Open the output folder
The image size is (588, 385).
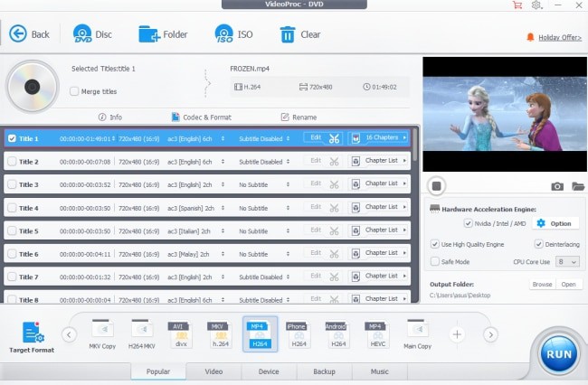[568, 285]
